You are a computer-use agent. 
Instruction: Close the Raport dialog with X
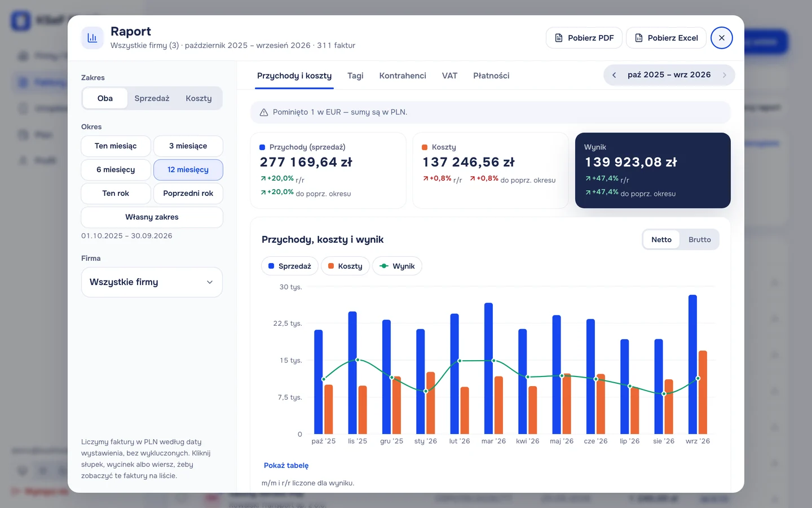[722, 38]
